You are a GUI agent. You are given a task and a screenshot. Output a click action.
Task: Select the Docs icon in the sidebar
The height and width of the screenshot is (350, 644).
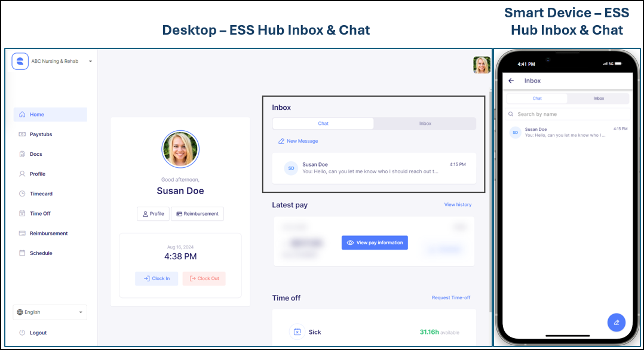[x=22, y=153]
